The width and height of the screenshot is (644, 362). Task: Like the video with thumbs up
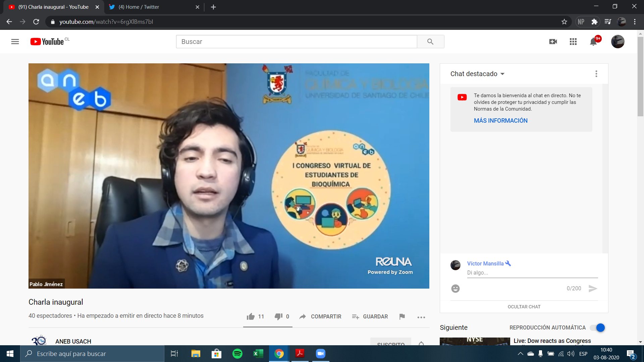pyautogui.click(x=251, y=316)
